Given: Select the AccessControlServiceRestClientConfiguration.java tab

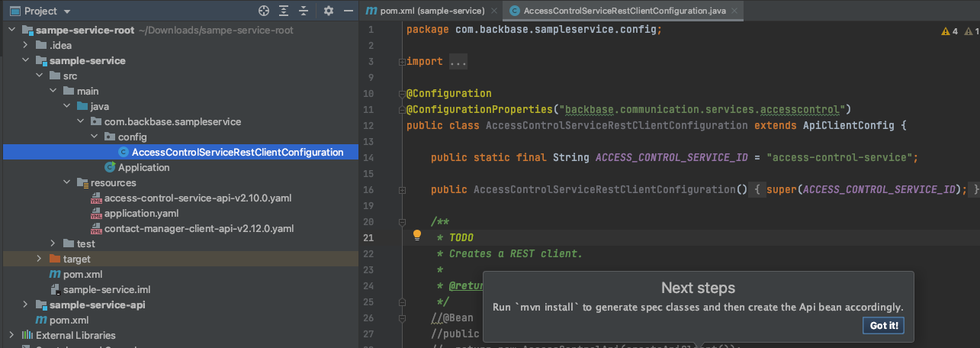Looking at the screenshot, I should point(623,11).
